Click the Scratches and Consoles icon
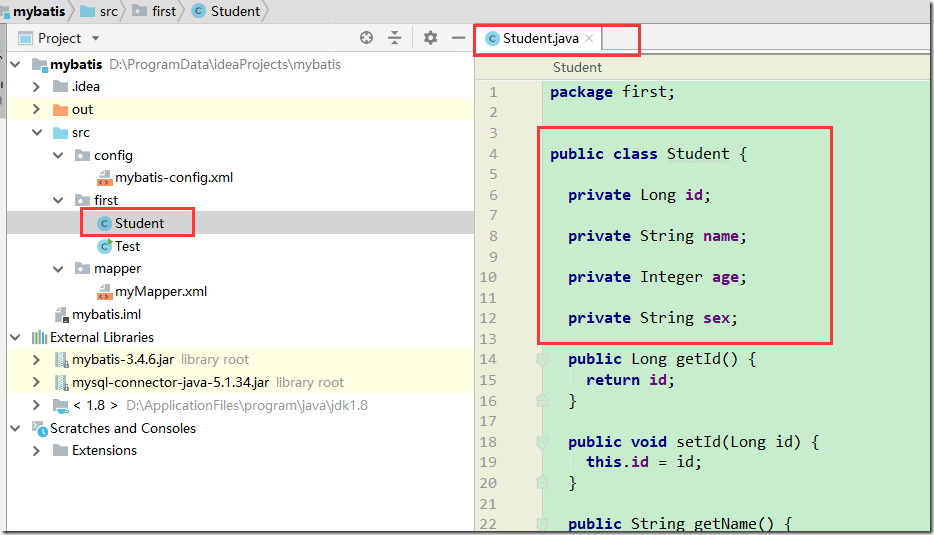This screenshot has width=934, height=535. click(40, 428)
